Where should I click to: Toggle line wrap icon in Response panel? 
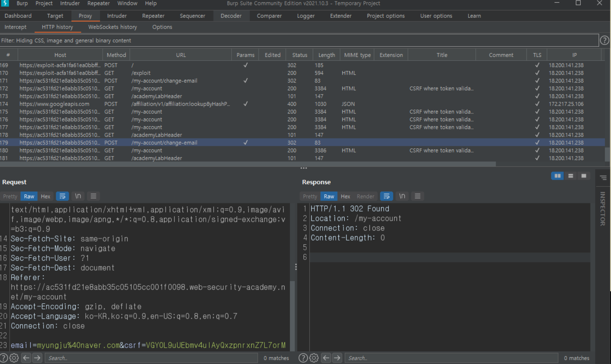click(x=387, y=196)
